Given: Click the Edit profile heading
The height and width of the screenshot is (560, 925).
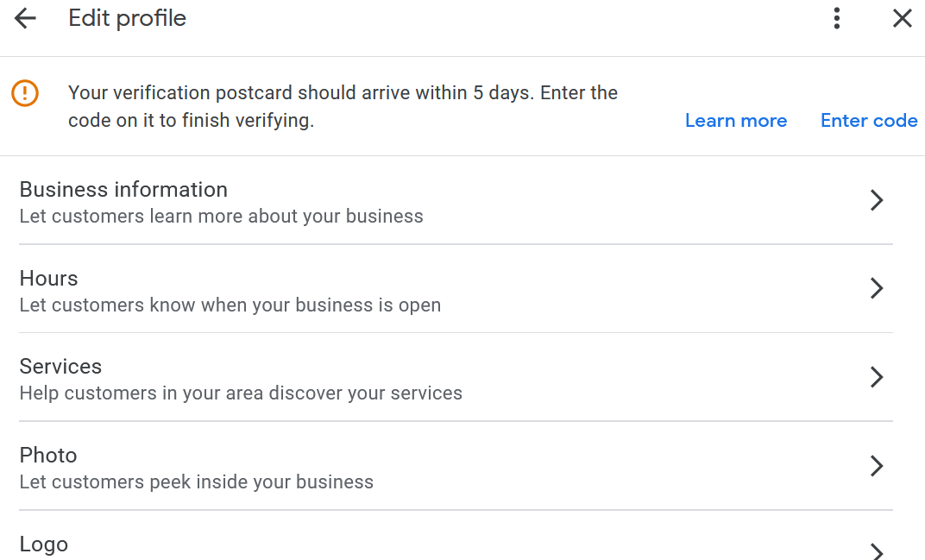Looking at the screenshot, I should 127,18.
